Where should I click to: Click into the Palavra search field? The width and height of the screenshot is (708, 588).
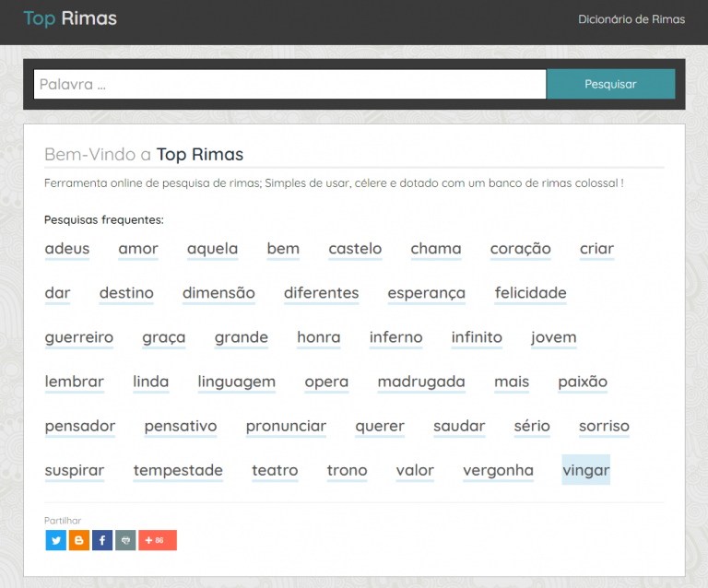point(289,84)
